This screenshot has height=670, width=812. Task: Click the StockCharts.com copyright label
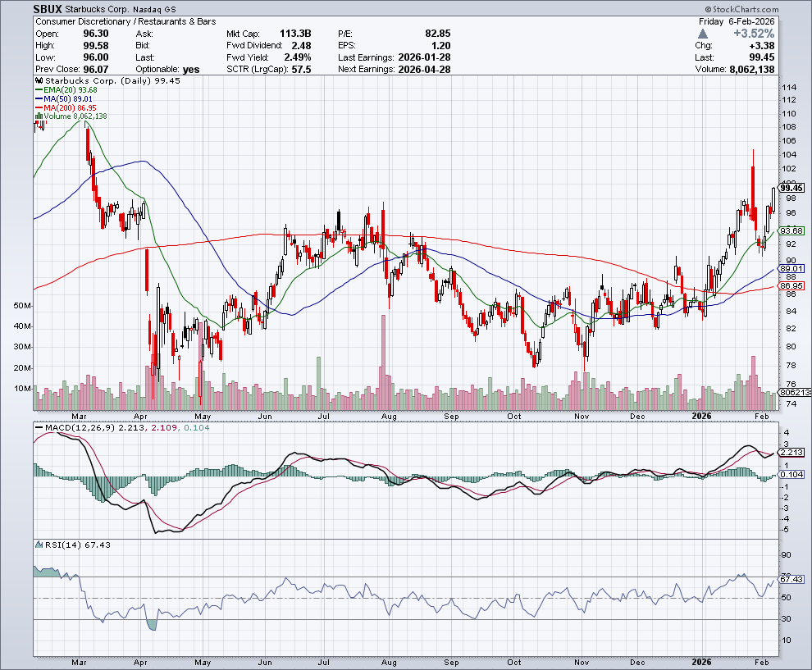(x=741, y=9)
